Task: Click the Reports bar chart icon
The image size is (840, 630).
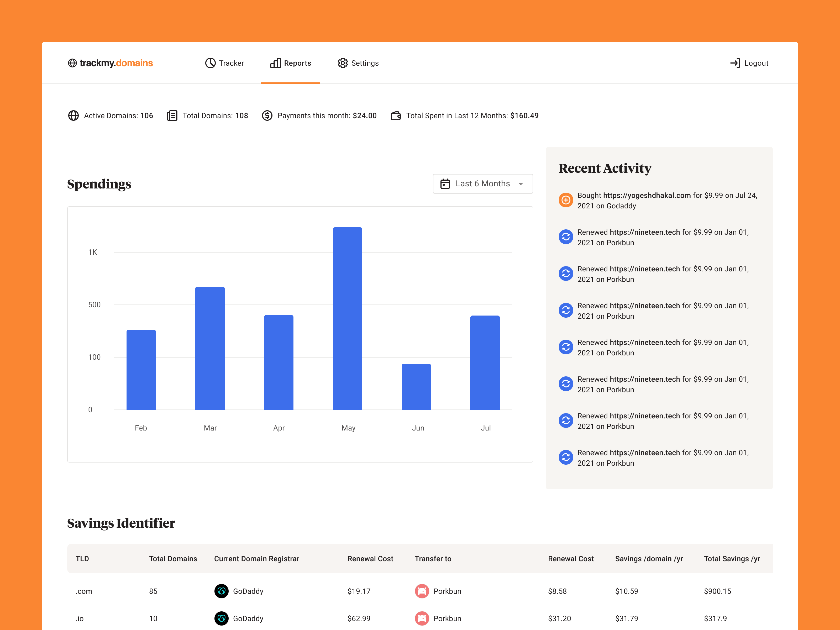Action: tap(276, 63)
